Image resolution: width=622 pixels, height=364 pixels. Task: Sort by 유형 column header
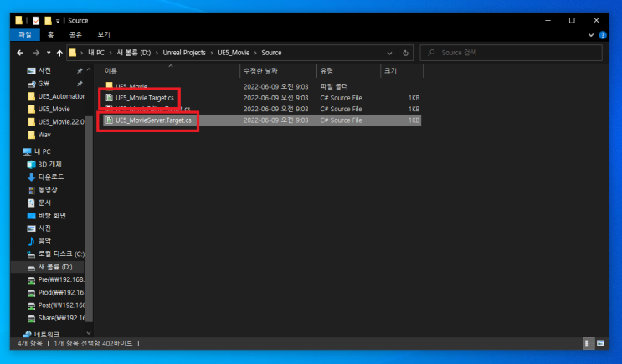(x=326, y=71)
